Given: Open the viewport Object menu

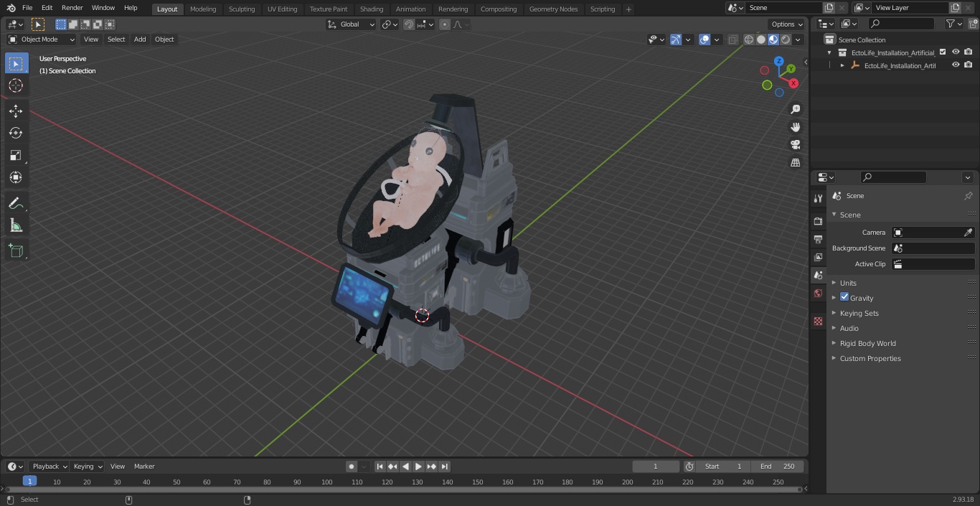Looking at the screenshot, I should [x=164, y=39].
